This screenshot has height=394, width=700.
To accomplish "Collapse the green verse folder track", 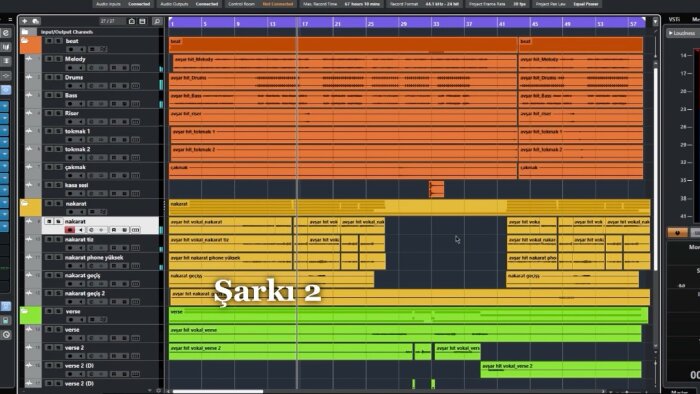I will 25,311.
